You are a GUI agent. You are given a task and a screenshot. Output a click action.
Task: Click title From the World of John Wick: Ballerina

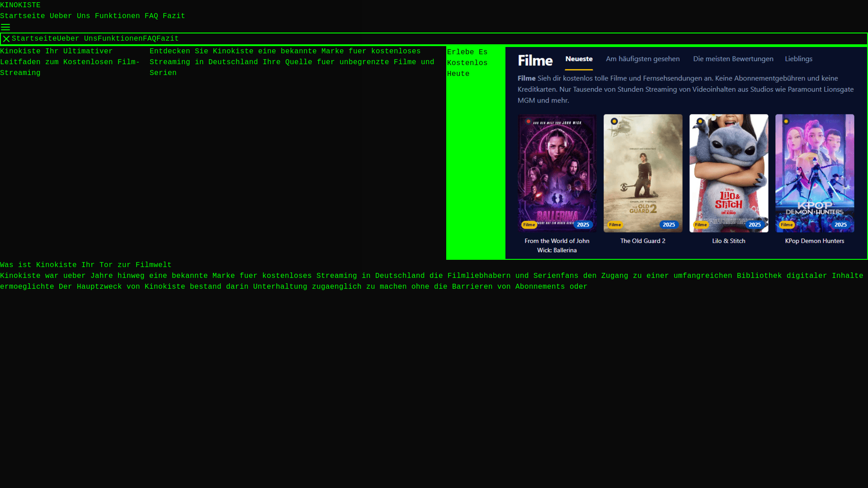(557, 246)
